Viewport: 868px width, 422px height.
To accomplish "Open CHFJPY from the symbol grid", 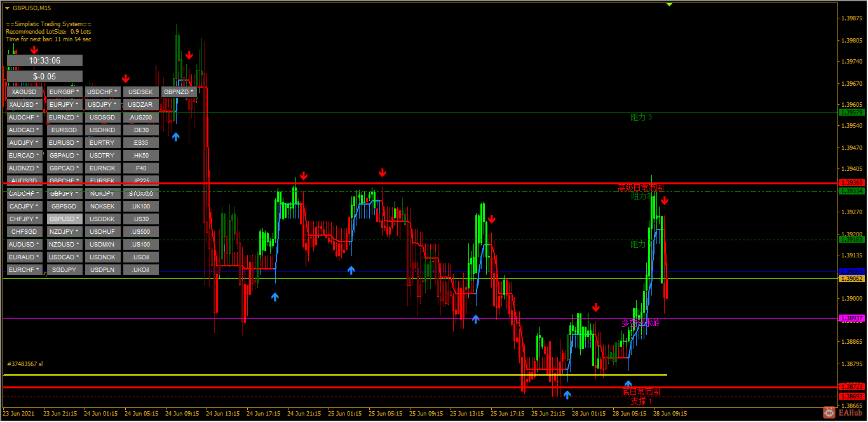I will click(x=24, y=219).
